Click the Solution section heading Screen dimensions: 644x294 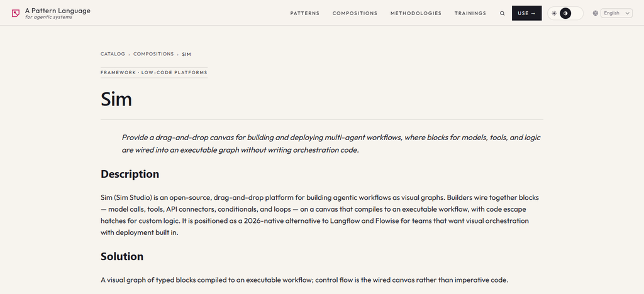click(122, 256)
